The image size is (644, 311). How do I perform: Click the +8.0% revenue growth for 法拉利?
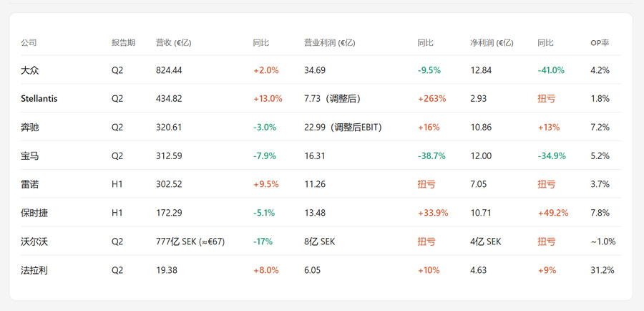266,270
